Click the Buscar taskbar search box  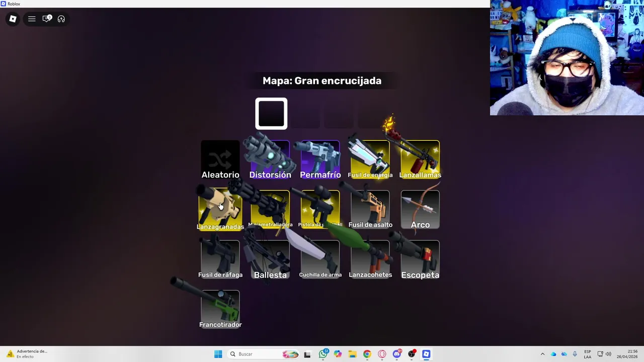pyautogui.click(x=264, y=354)
